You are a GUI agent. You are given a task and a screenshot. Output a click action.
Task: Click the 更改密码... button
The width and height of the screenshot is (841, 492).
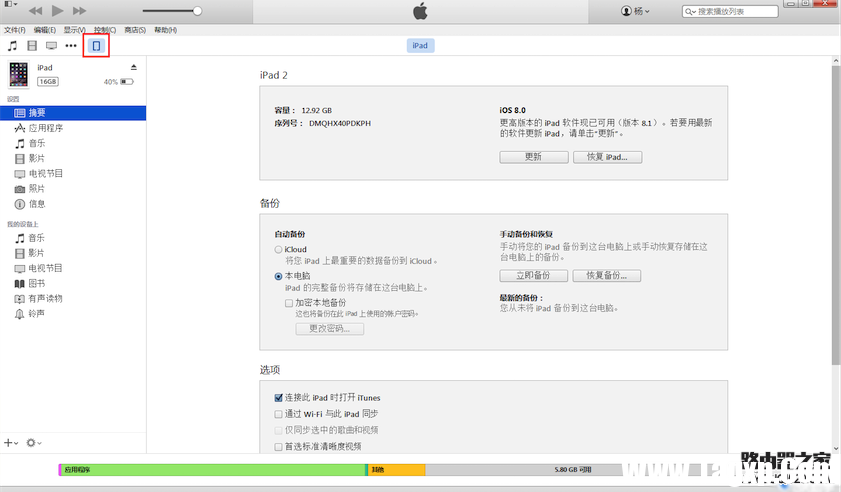pos(329,328)
